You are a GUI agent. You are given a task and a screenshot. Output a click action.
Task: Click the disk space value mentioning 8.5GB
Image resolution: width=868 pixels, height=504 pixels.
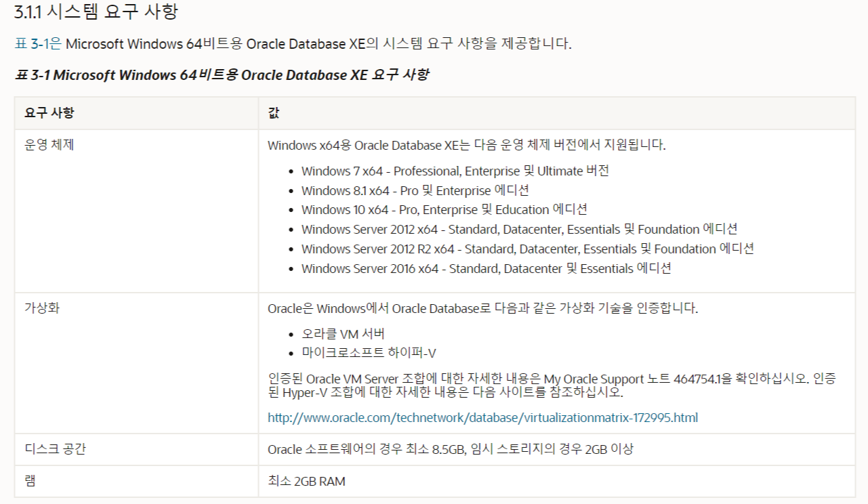coord(451,448)
